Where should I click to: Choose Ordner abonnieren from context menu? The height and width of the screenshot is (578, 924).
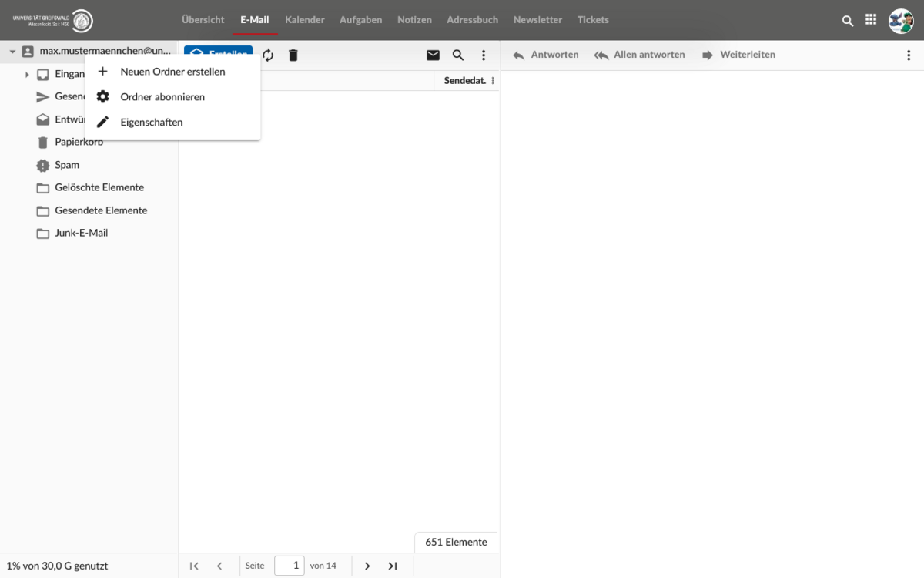coord(162,97)
